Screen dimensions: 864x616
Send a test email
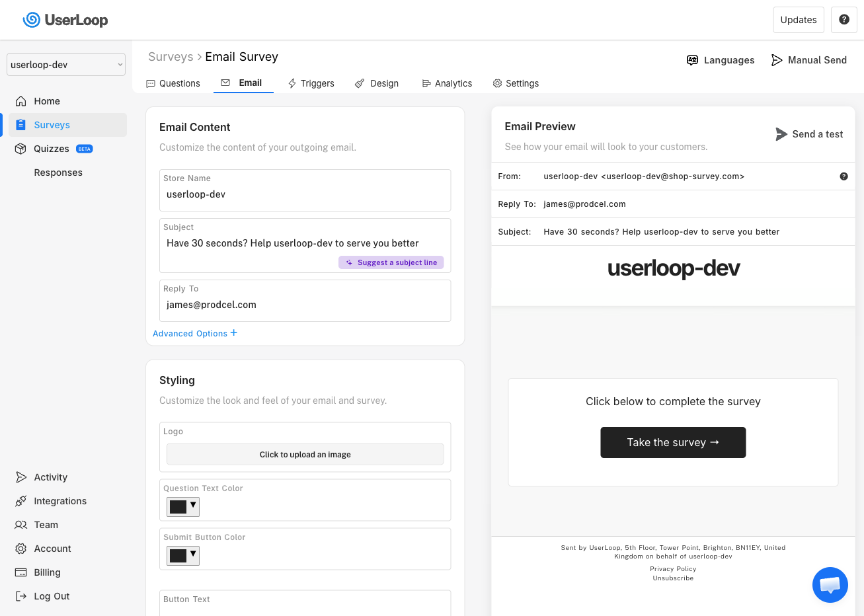(x=809, y=134)
